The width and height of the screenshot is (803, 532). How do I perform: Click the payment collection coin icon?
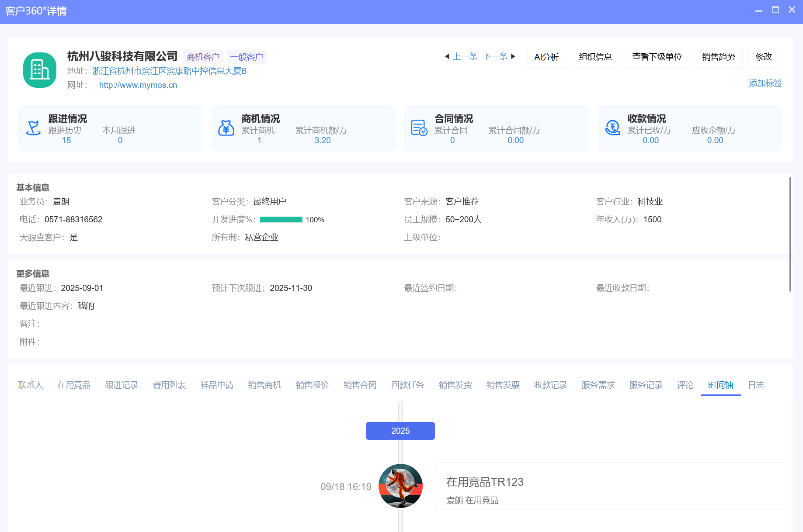[x=612, y=128]
